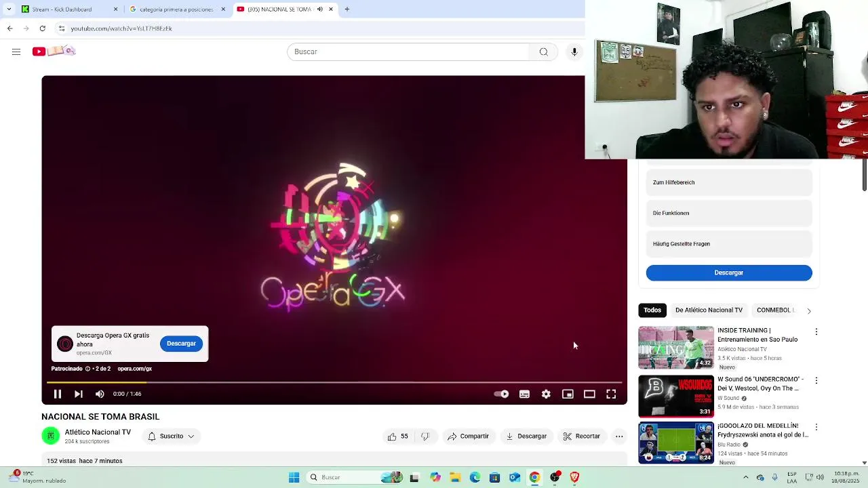Click the Patrocinado ad info icon

pos(87,369)
